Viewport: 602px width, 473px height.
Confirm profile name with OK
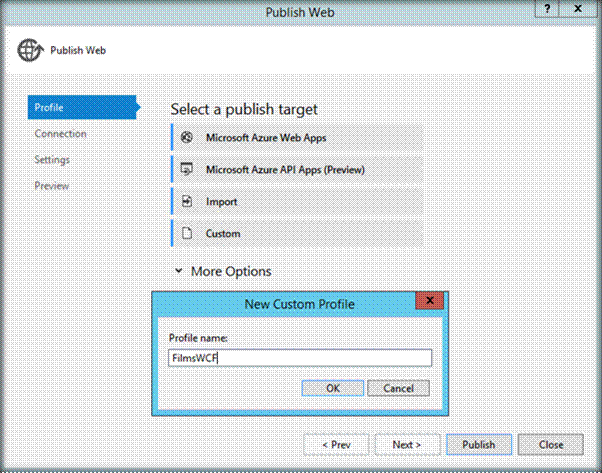[x=333, y=388]
